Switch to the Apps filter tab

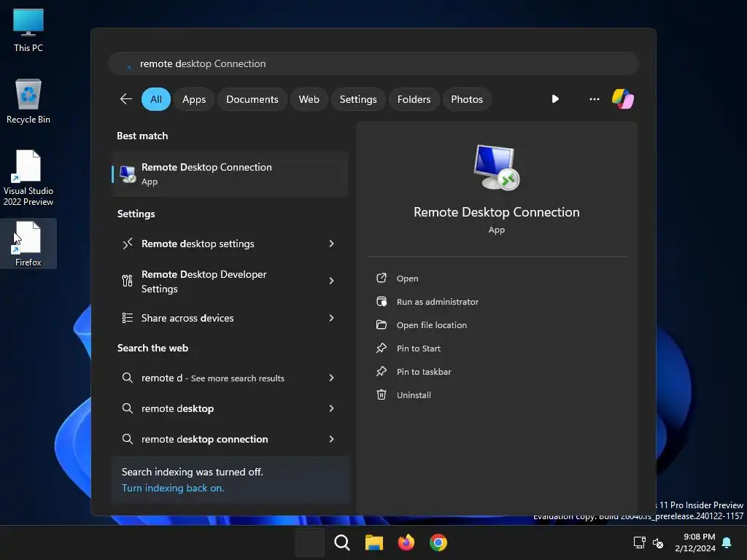pyautogui.click(x=194, y=99)
